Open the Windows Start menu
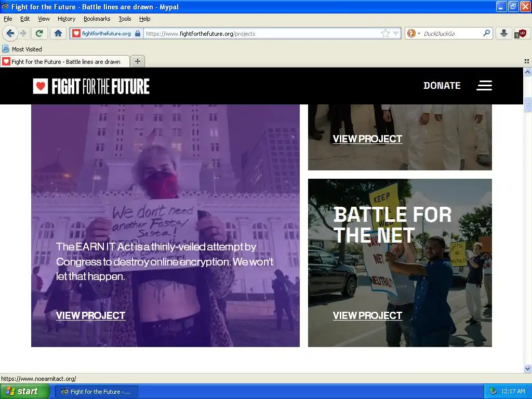532x399 pixels. [24, 391]
